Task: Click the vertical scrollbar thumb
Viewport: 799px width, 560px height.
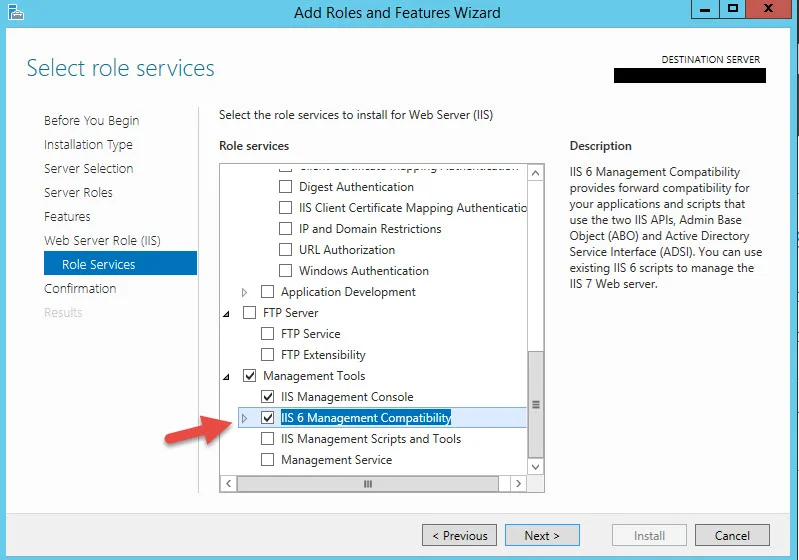Action: [536, 405]
